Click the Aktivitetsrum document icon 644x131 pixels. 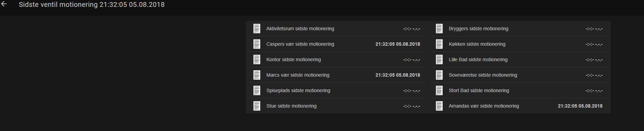point(257,29)
